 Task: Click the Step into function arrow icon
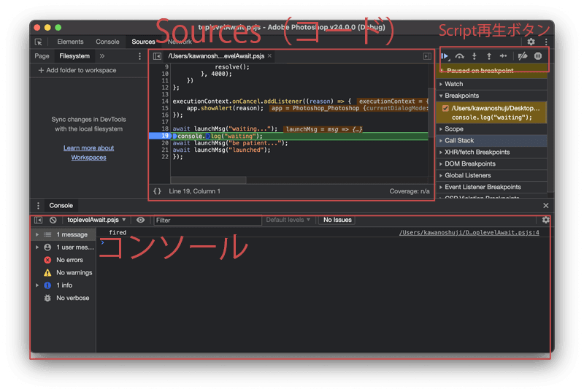pyautogui.click(x=474, y=56)
